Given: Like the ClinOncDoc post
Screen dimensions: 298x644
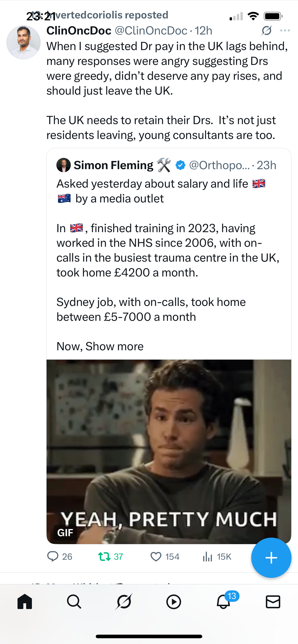Looking at the screenshot, I should (x=156, y=557).
